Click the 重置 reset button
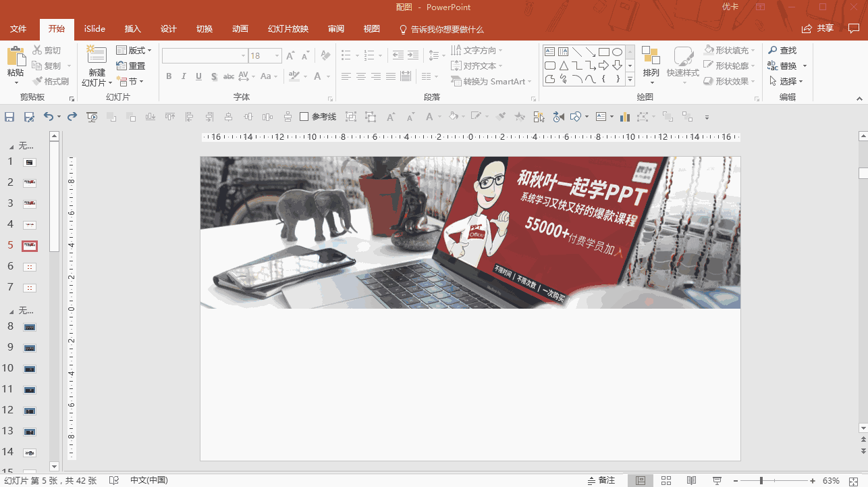 [x=131, y=66]
